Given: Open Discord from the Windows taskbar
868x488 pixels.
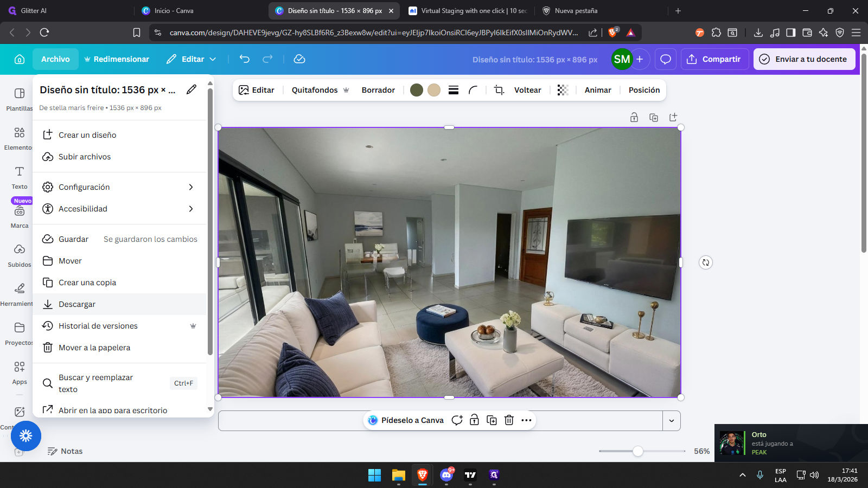Looking at the screenshot, I should [446, 475].
